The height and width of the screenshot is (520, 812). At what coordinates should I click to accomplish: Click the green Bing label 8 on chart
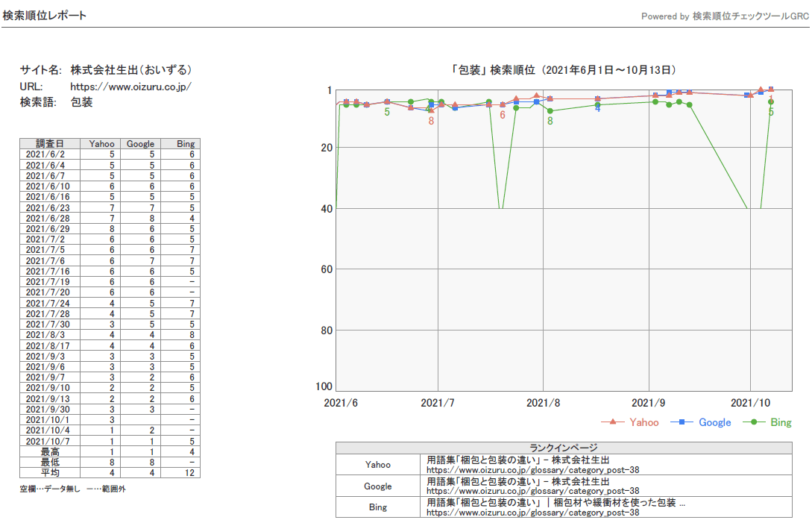(x=550, y=121)
